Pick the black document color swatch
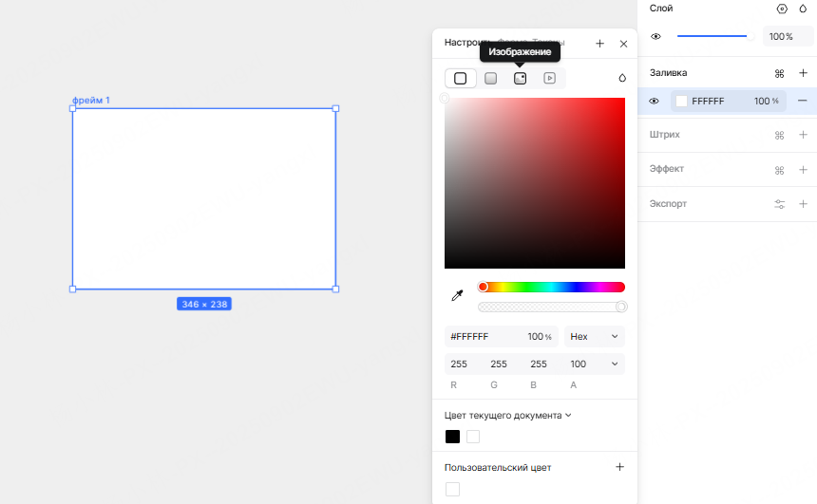 coord(453,437)
